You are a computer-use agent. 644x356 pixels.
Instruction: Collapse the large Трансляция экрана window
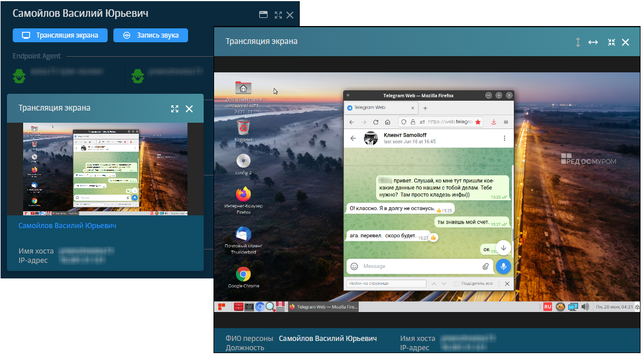[612, 42]
